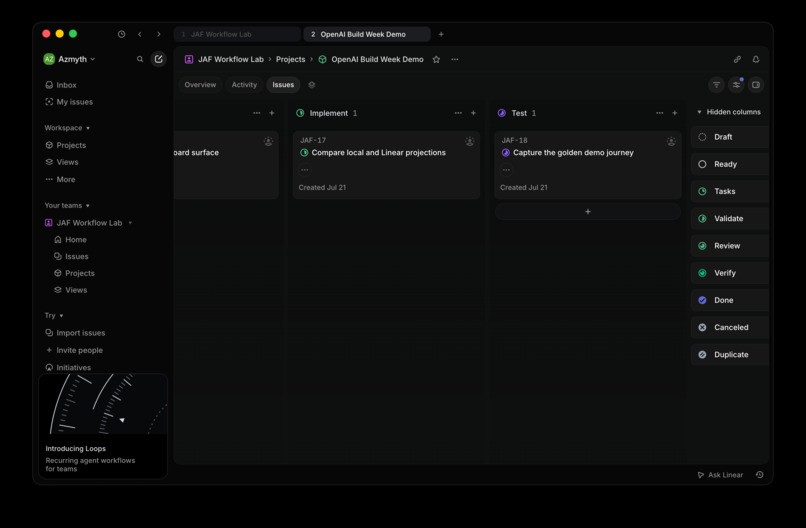Open the Ask Linear assistant

pyautogui.click(x=720, y=475)
